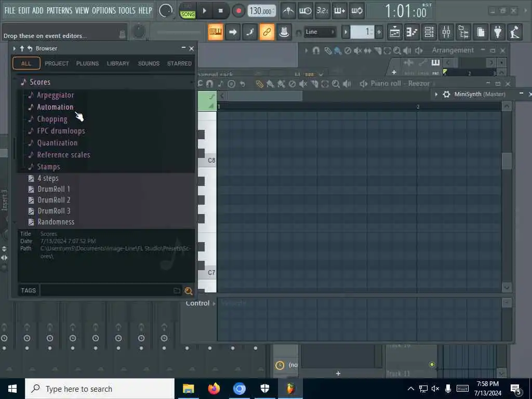The height and width of the screenshot is (399, 532).
Task: Select the Draw pencil tool in Piano roll toolbar
Action: (x=259, y=84)
